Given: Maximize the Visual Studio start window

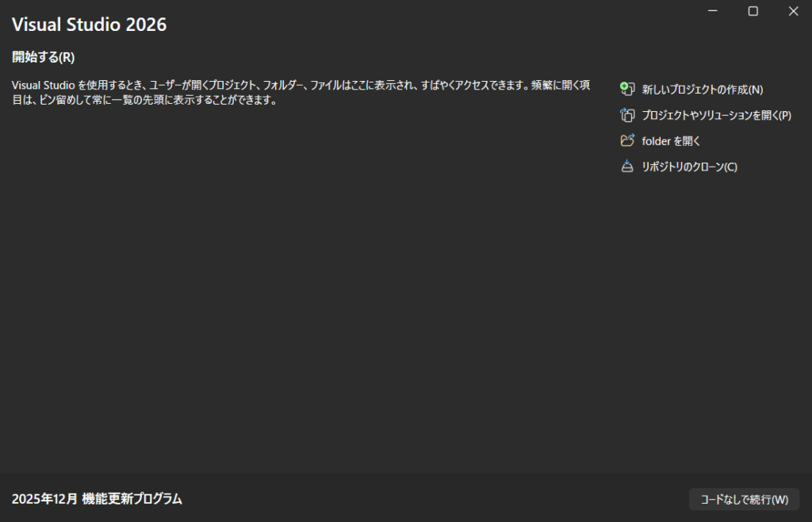Looking at the screenshot, I should tap(753, 11).
